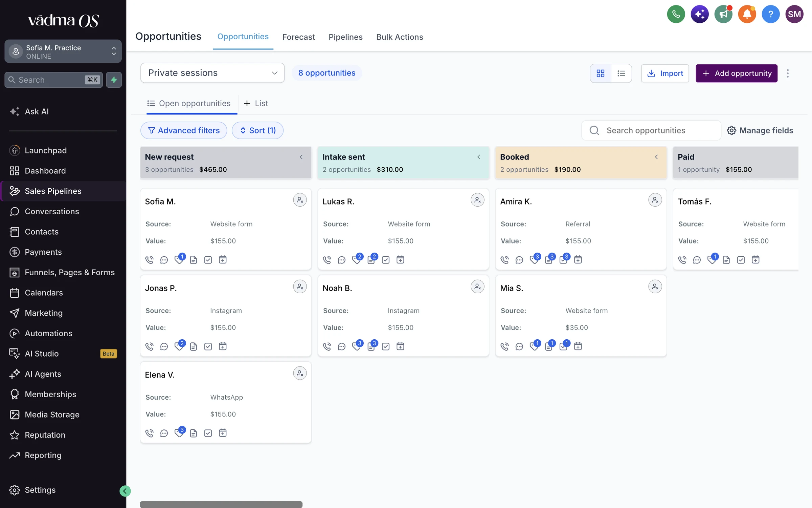Open Conversations in the sidebar

coord(63,211)
